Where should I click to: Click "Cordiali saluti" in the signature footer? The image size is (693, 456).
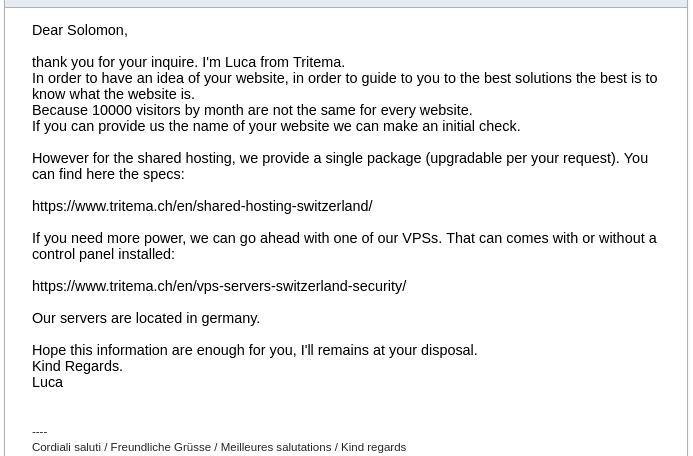(x=66, y=447)
